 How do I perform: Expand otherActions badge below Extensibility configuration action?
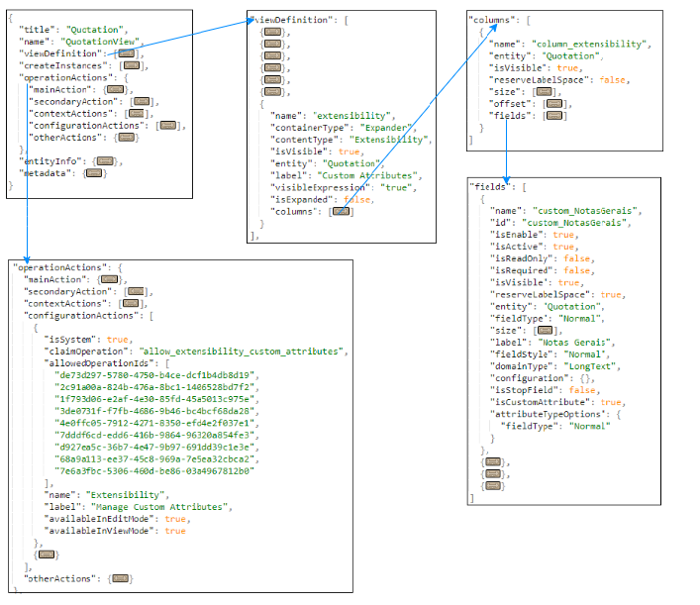120,578
